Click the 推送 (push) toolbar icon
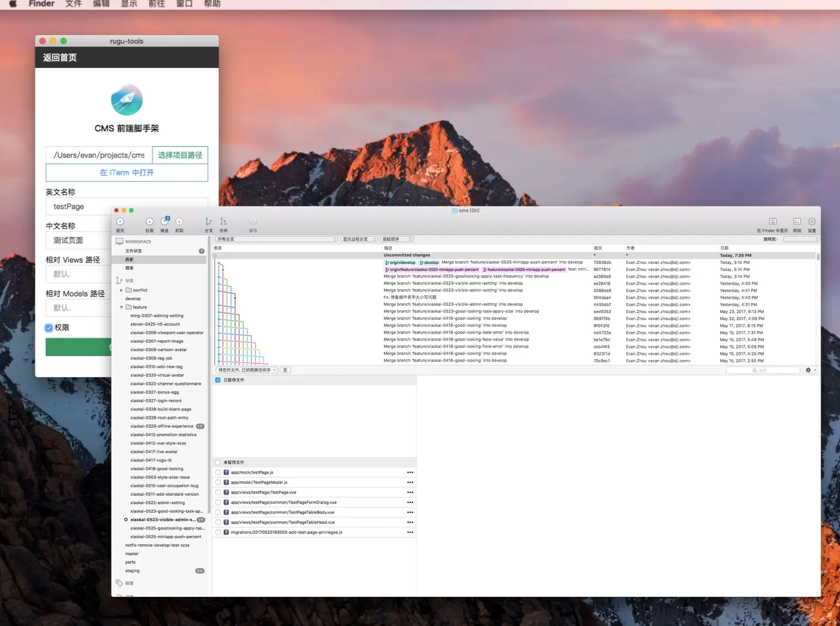Viewport: 840px width, 626px height. pos(164,222)
